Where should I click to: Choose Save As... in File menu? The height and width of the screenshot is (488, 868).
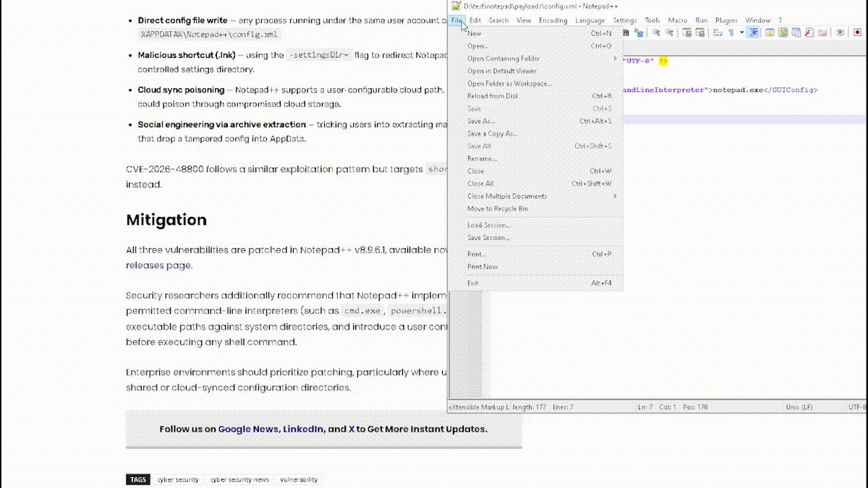coord(535,121)
